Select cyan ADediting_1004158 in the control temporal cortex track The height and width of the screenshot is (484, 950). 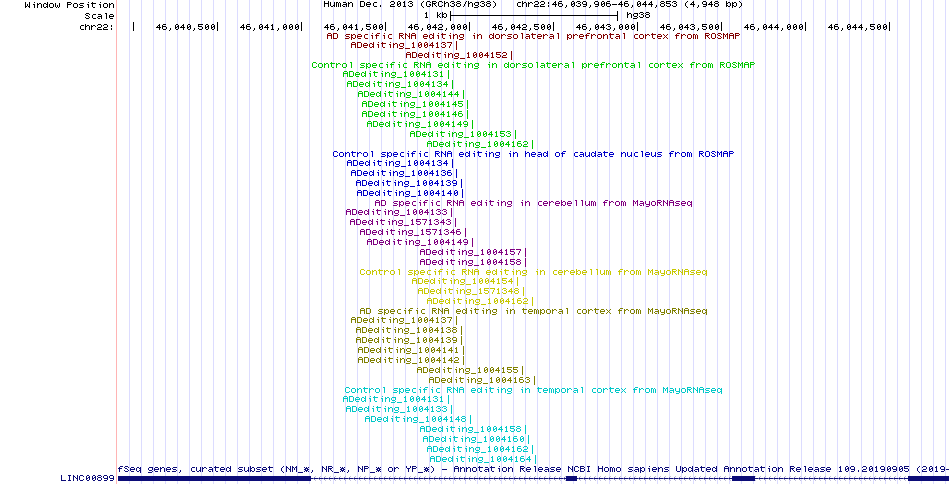coord(473,429)
